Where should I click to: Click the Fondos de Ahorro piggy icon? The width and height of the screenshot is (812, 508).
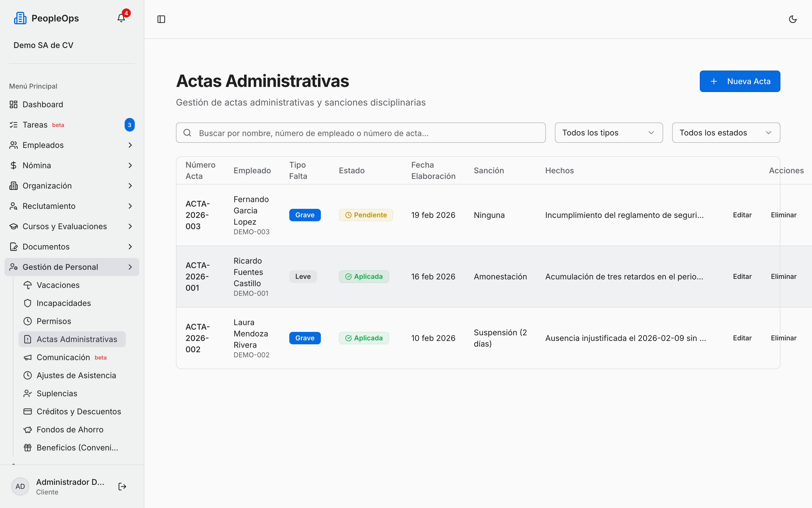point(28,430)
